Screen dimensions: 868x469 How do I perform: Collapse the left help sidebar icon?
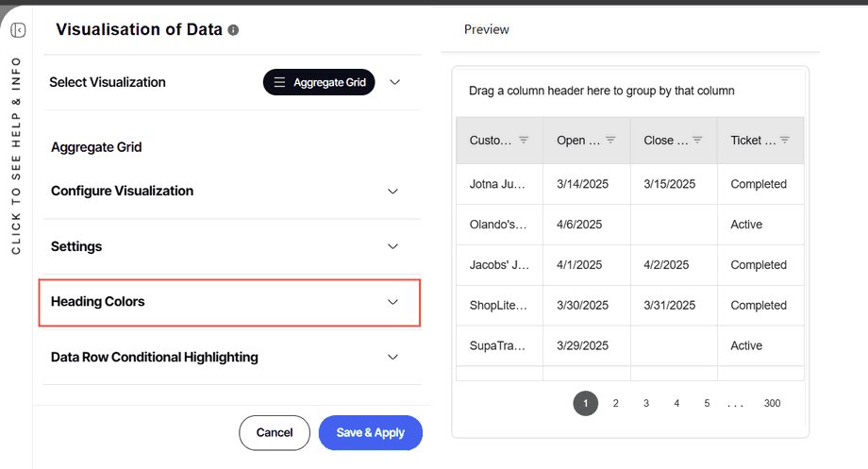[18, 30]
